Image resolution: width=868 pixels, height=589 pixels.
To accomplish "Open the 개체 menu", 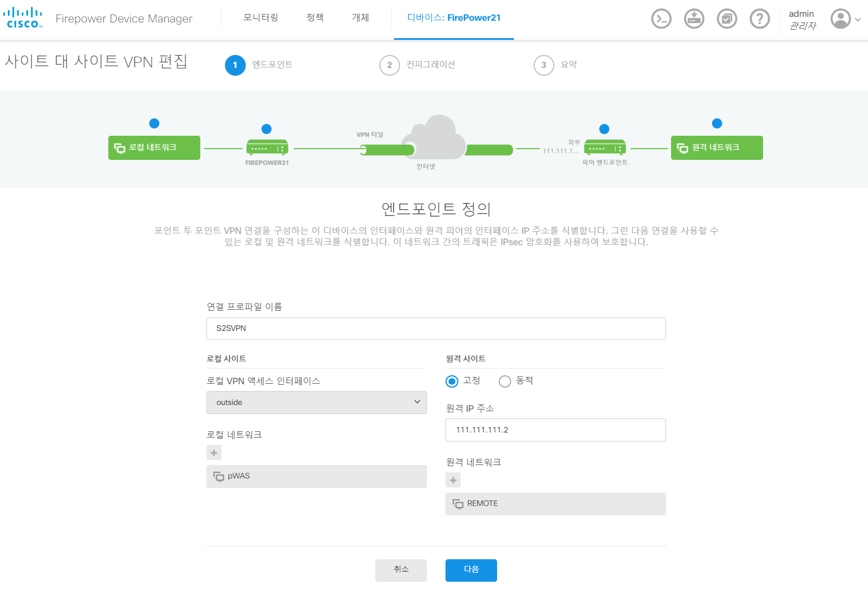I will click(x=360, y=18).
